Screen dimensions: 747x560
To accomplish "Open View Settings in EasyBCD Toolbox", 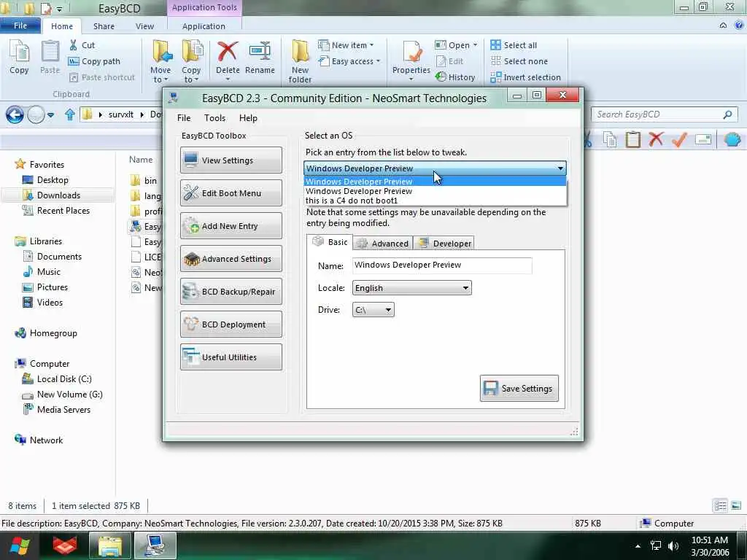I will pos(231,160).
